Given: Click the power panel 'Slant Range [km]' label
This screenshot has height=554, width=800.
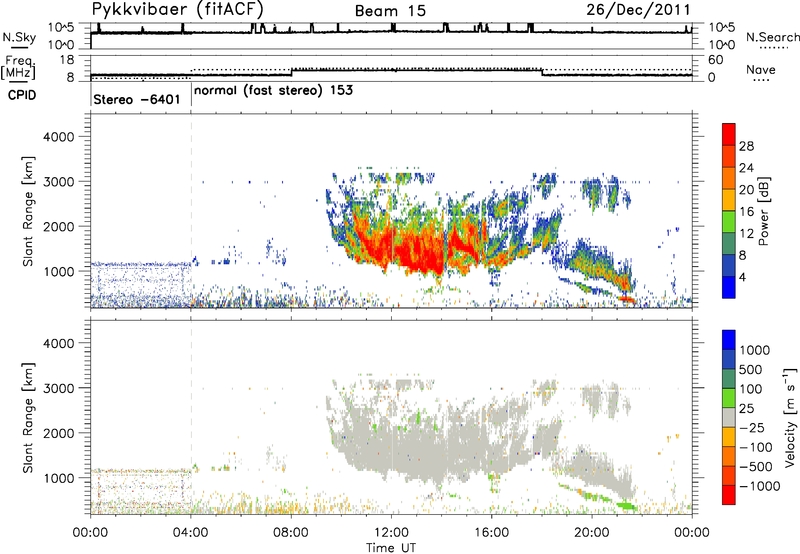Looking at the screenshot, I should click(28, 211).
